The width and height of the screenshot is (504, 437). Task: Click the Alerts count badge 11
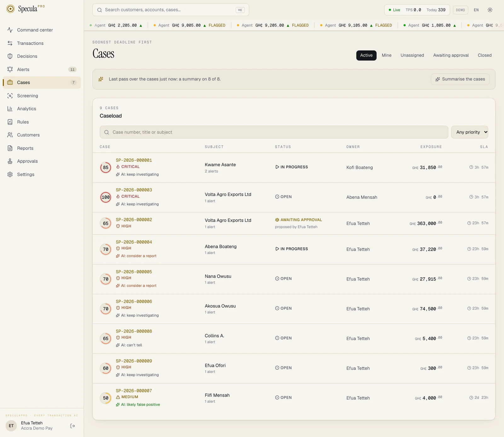tap(72, 70)
